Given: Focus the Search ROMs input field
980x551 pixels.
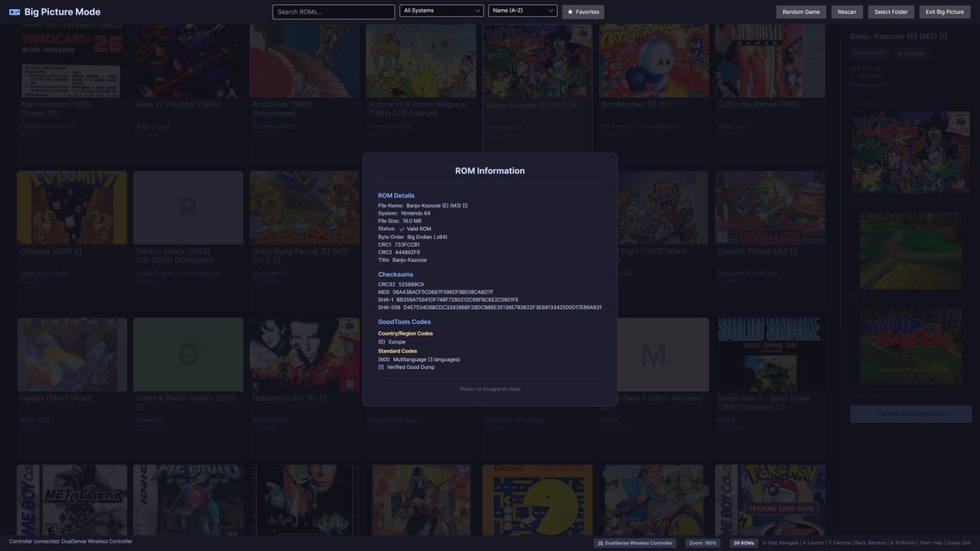Looking at the screenshot, I should coord(333,11).
